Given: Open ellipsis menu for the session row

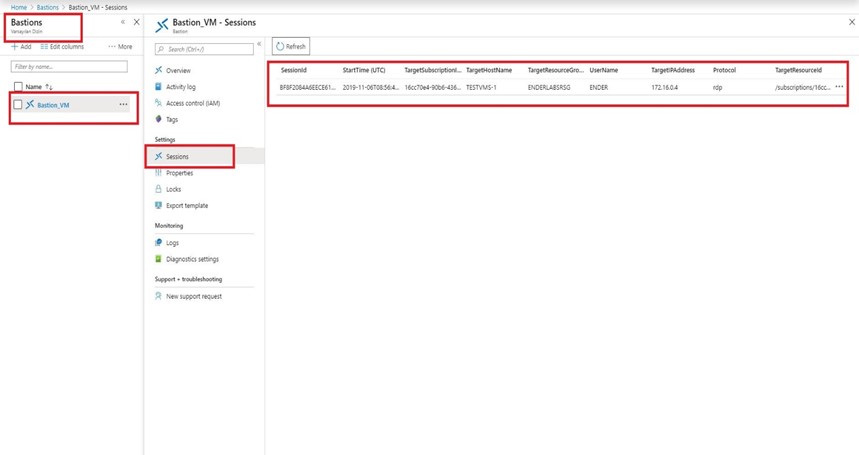Looking at the screenshot, I should click(839, 87).
